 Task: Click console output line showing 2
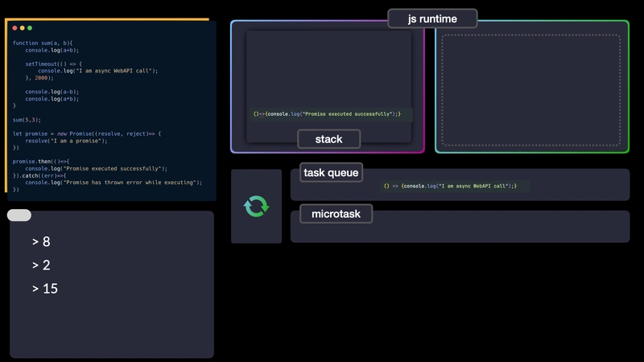click(x=41, y=265)
